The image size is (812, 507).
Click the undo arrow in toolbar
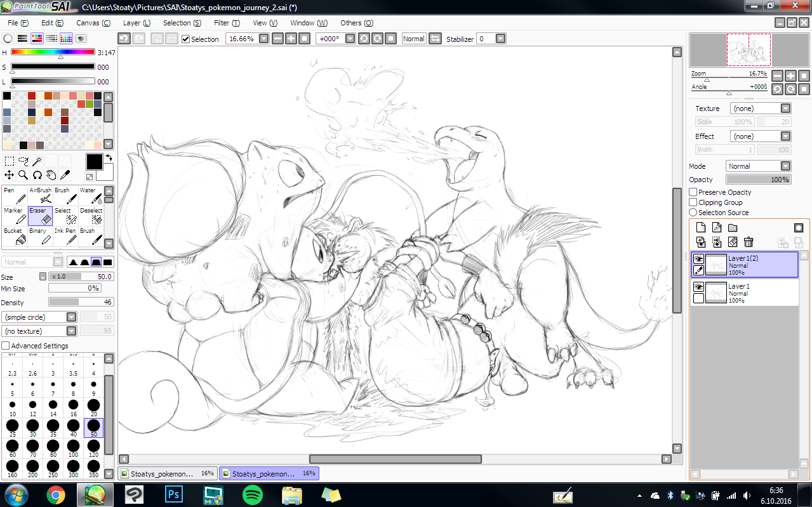pyautogui.click(x=124, y=39)
